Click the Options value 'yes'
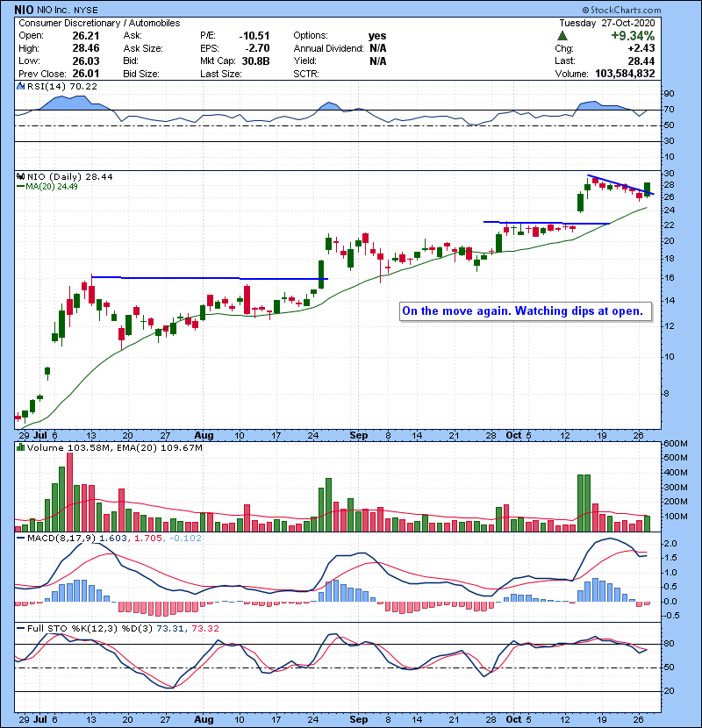This screenshot has height=728, width=702. point(377,36)
